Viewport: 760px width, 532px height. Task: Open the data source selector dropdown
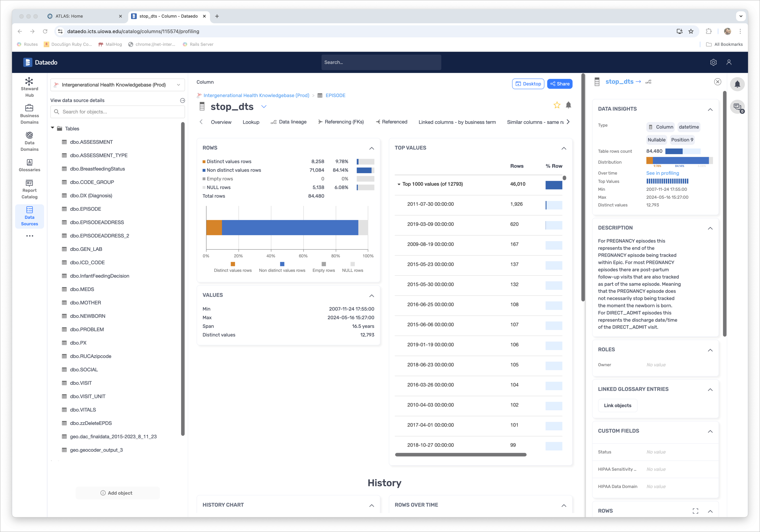click(117, 85)
